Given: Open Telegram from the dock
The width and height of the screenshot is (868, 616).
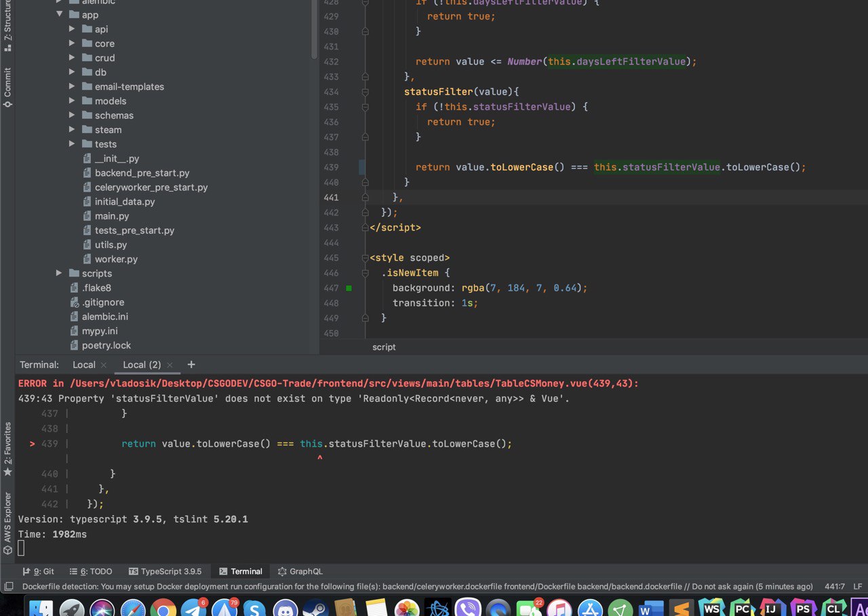Looking at the screenshot, I should tap(194, 608).
